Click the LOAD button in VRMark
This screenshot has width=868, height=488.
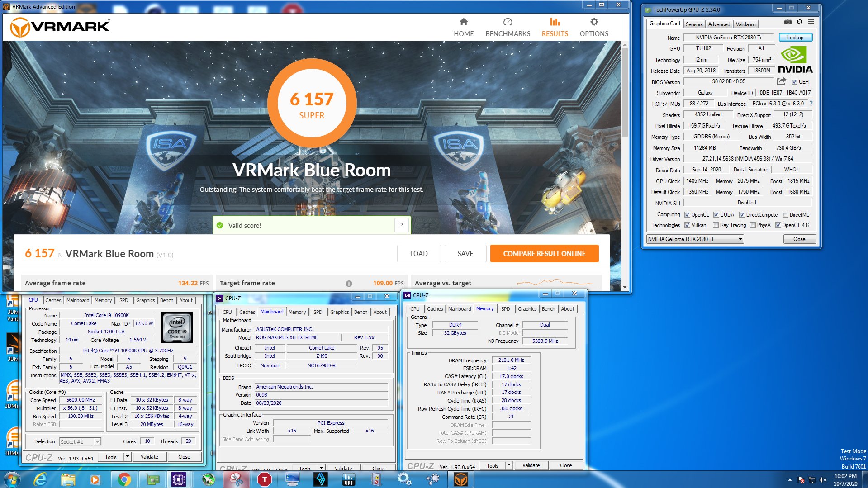click(419, 254)
